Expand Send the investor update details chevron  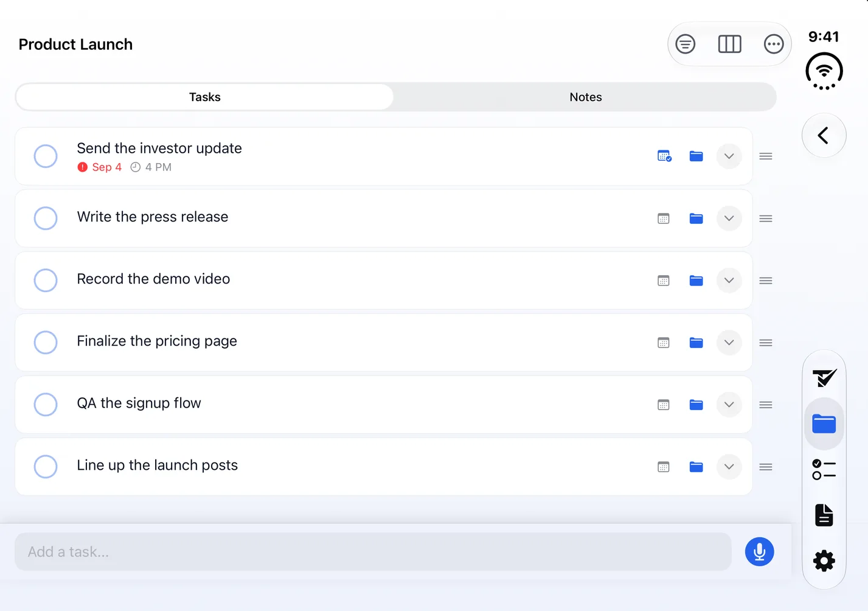click(x=729, y=156)
